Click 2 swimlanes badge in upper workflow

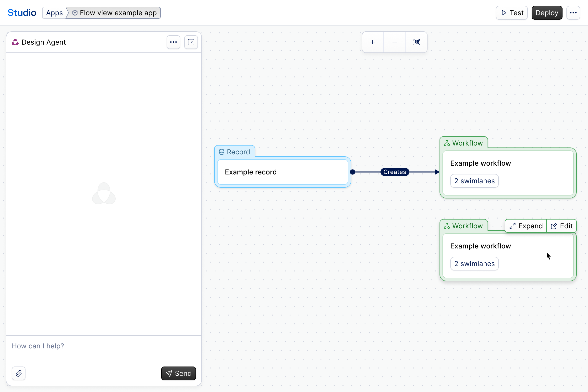[x=474, y=181]
